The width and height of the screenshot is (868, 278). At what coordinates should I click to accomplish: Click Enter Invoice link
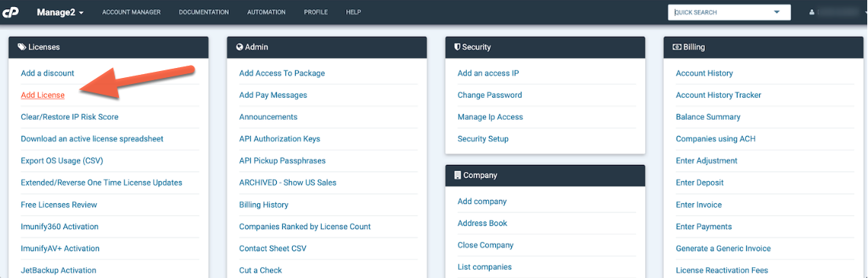click(x=699, y=205)
